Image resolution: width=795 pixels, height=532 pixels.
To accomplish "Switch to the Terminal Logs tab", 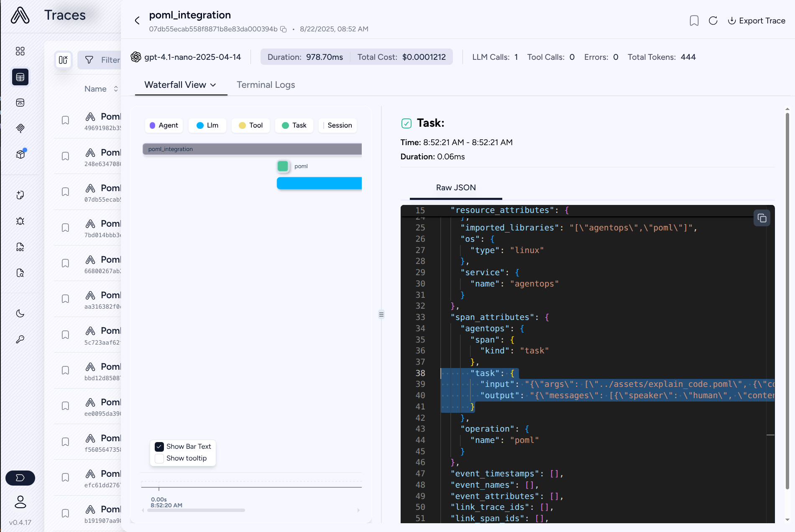I will point(266,85).
